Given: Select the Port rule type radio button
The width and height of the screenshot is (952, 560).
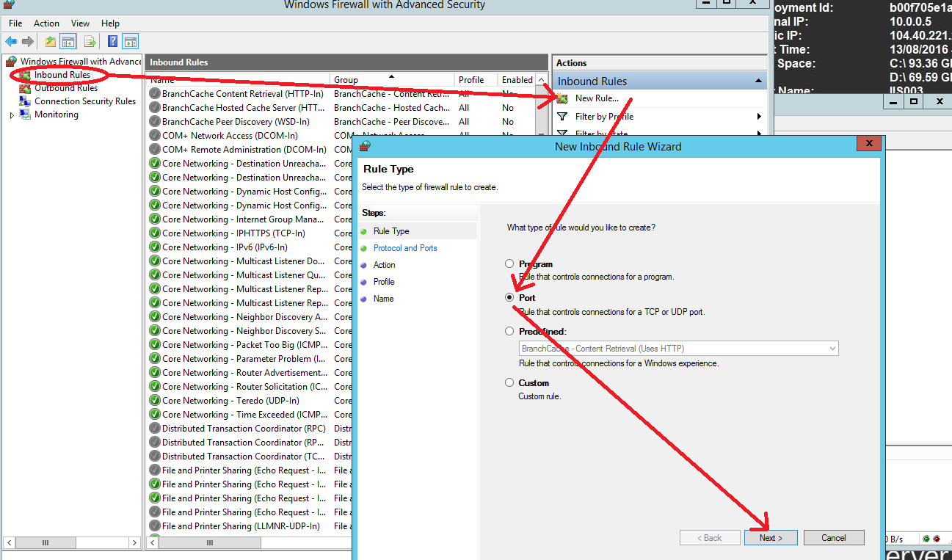Looking at the screenshot, I should 509,298.
